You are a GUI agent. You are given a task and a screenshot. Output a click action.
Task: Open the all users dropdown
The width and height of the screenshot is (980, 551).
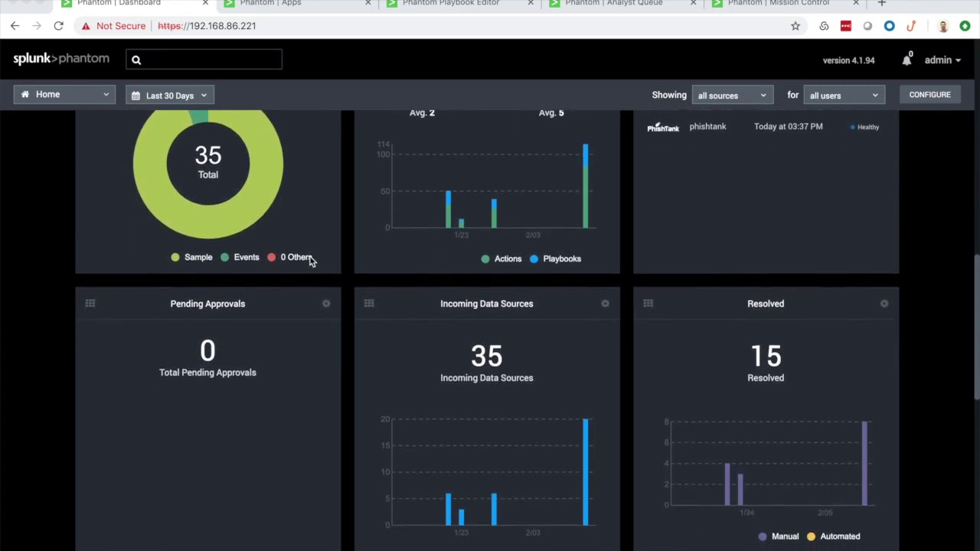[x=844, y=96]
